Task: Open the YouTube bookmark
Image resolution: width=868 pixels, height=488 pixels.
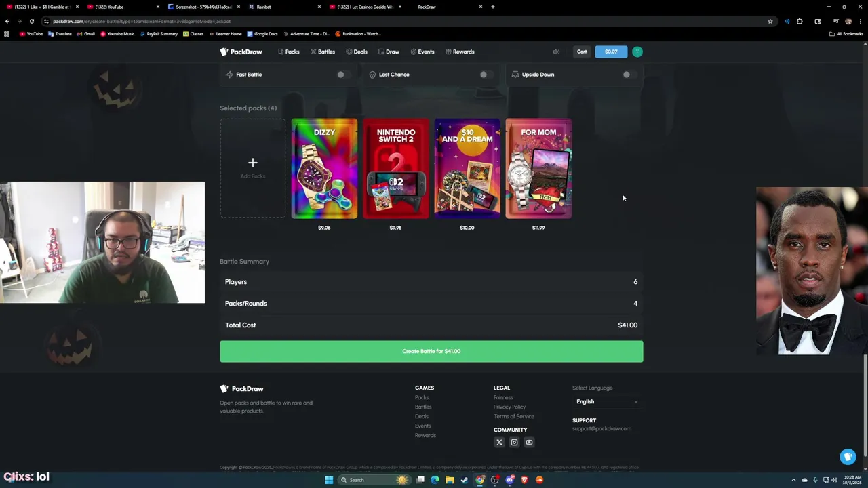Action: [31, 33]
